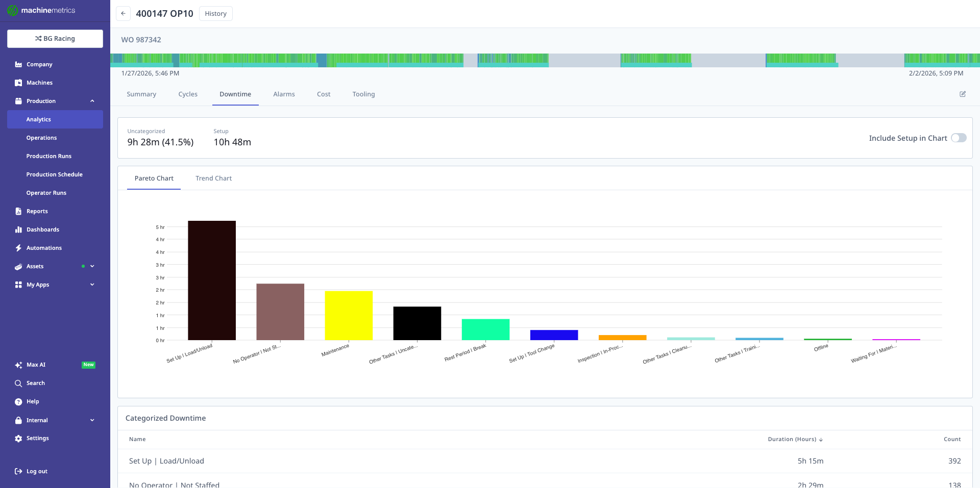Click the green status dot next to Assets
Viewport: 980px width, 488px height.
pos(83,266)
